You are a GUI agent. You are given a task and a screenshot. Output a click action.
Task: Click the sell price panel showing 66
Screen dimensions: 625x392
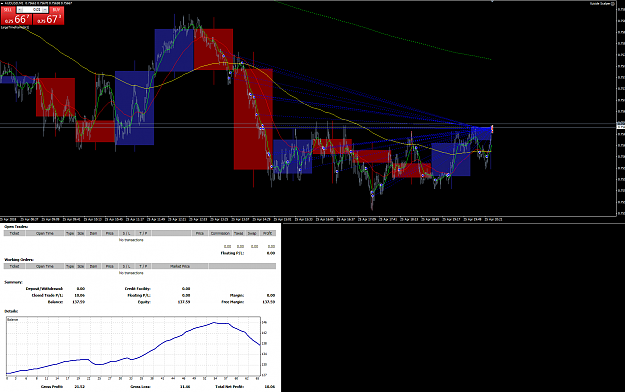point(17,19)
